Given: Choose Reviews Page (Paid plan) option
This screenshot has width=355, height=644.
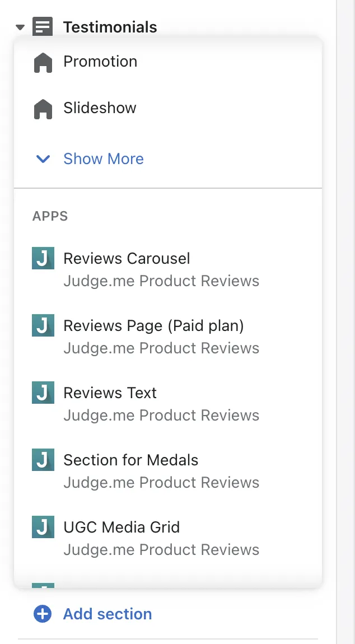Looking at the screenshot, I should tap(168, 336).
